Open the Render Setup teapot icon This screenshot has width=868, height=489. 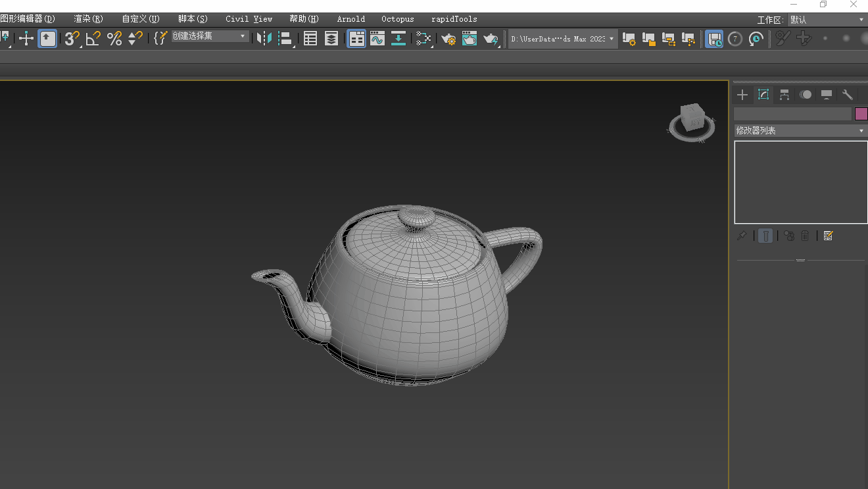coord(449,39)
